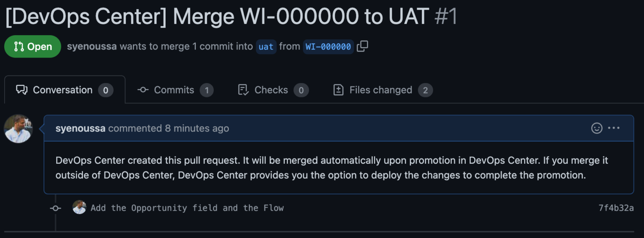The height and width of the screenshot is (238, 644).
Task: Open the WI-000000 head branch link
Action: pyautogui.click(x=328, y=47)
